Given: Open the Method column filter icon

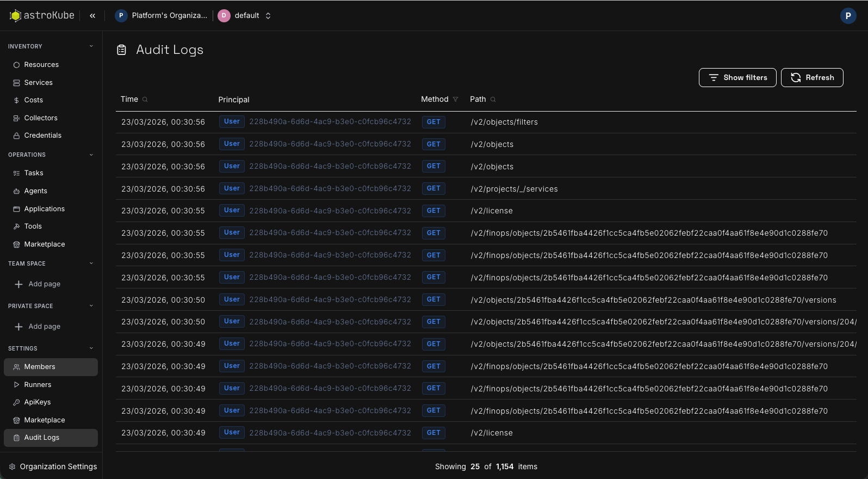Looking at the screenshot, I should coord(456,100).
